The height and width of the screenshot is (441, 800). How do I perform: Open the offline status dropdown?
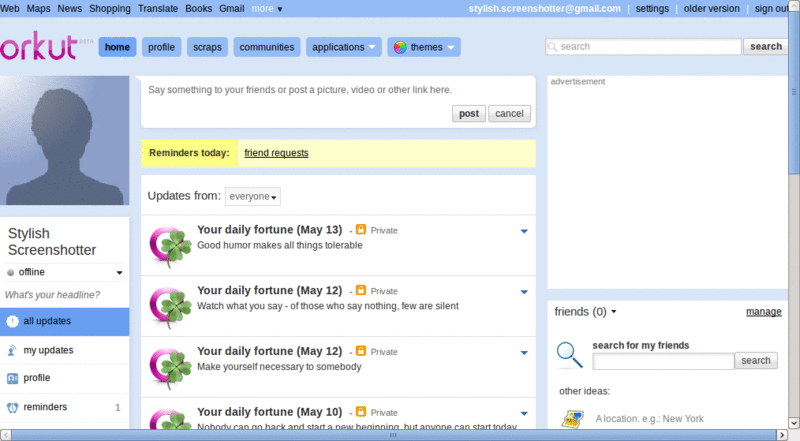tap(119, 273)
